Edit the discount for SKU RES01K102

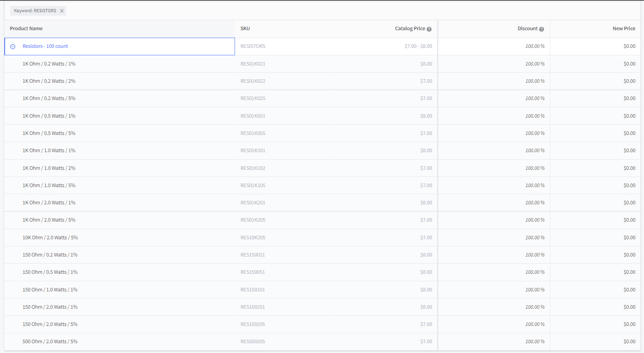494,168
